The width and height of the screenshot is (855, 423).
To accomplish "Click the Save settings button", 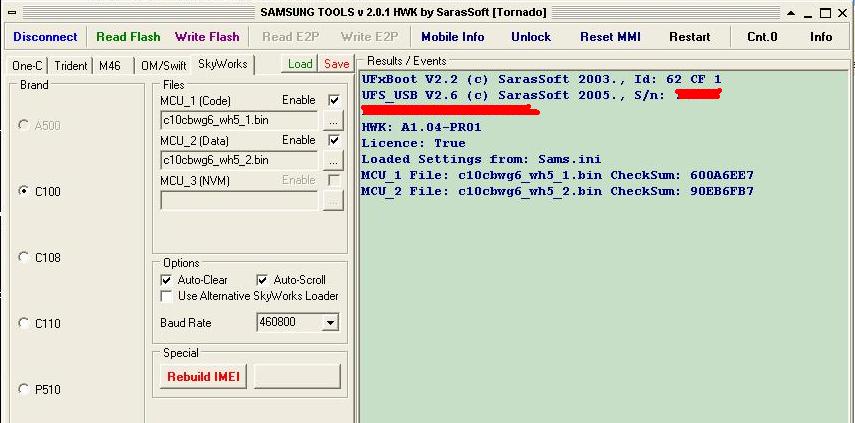I will point(336,64).
